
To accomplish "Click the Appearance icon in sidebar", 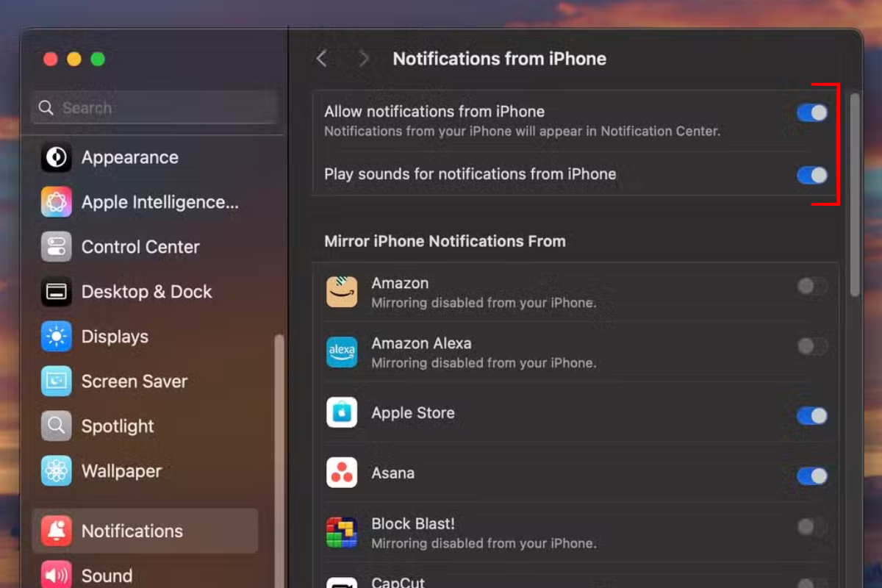I will (56, 157).
